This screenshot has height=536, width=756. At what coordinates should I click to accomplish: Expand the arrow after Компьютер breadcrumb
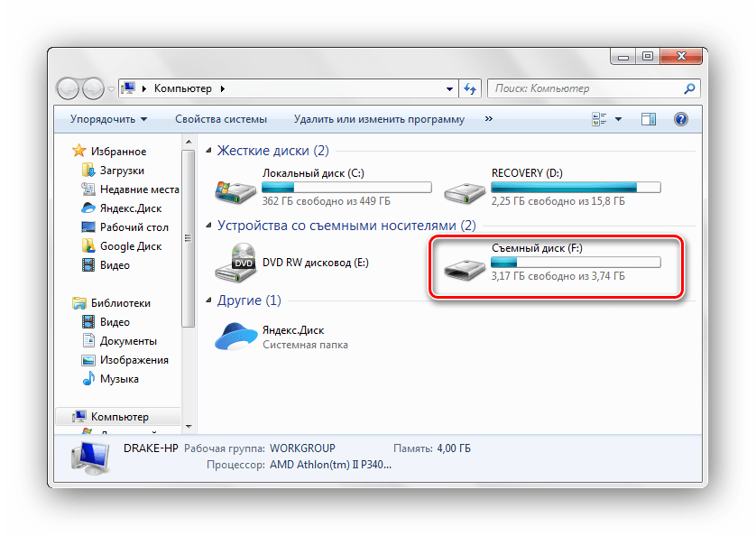click(222, 88)
